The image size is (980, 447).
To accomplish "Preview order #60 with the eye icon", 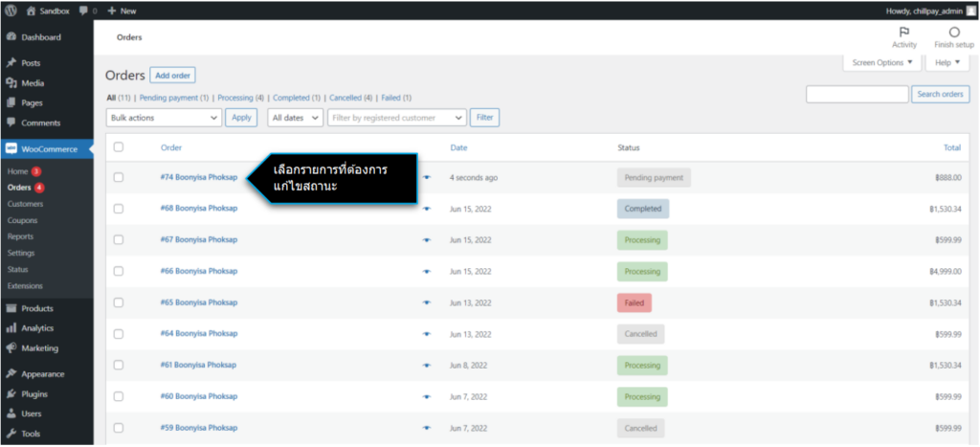I will [427, 396].
